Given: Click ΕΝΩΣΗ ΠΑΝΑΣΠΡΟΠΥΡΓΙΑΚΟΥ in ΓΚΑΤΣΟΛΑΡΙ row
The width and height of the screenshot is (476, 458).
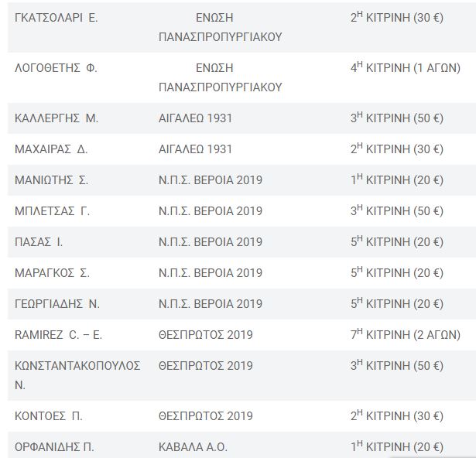Looking at the screenshot, I should [221, 27].
